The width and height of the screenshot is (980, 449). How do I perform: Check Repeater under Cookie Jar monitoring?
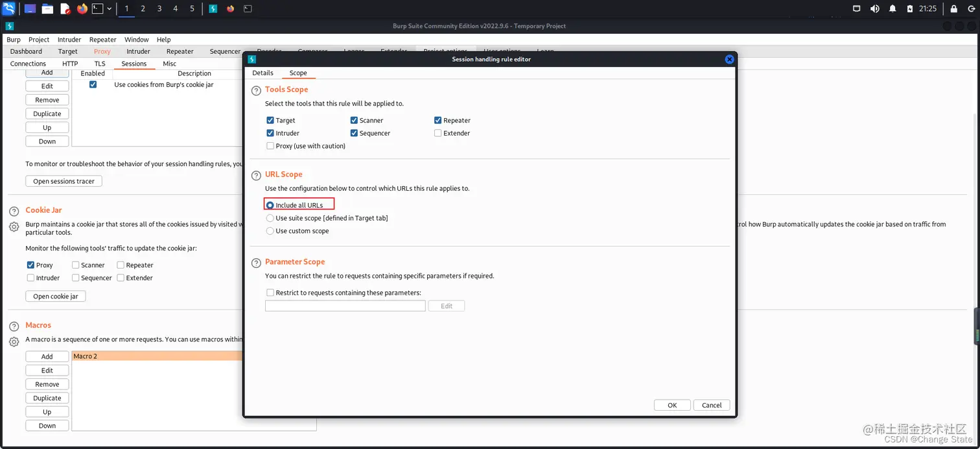121,265
